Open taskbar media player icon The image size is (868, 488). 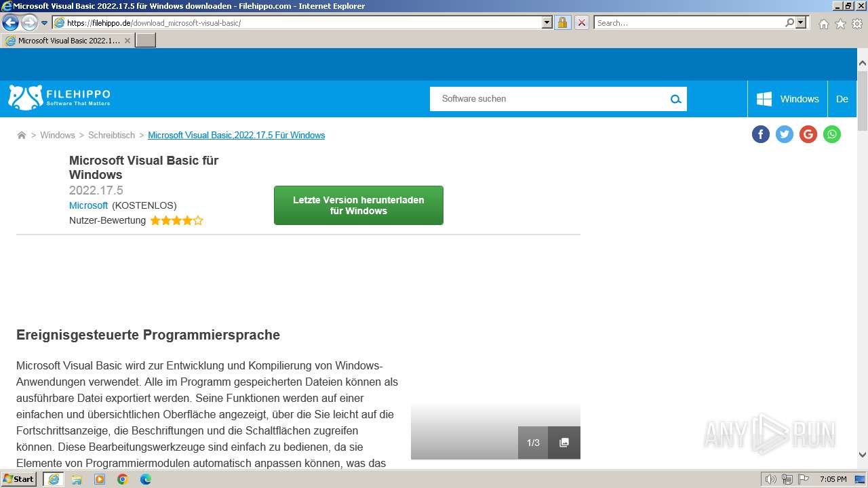(100, 479)
